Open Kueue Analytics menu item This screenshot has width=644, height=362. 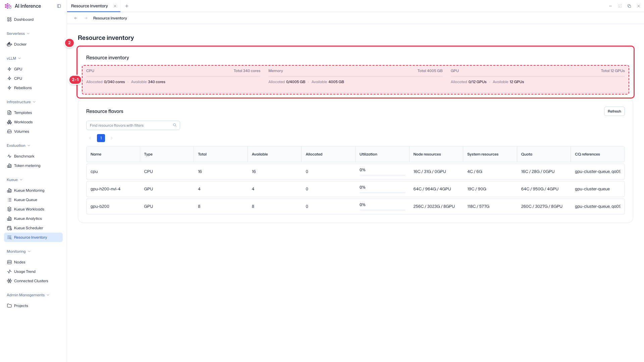33,219
